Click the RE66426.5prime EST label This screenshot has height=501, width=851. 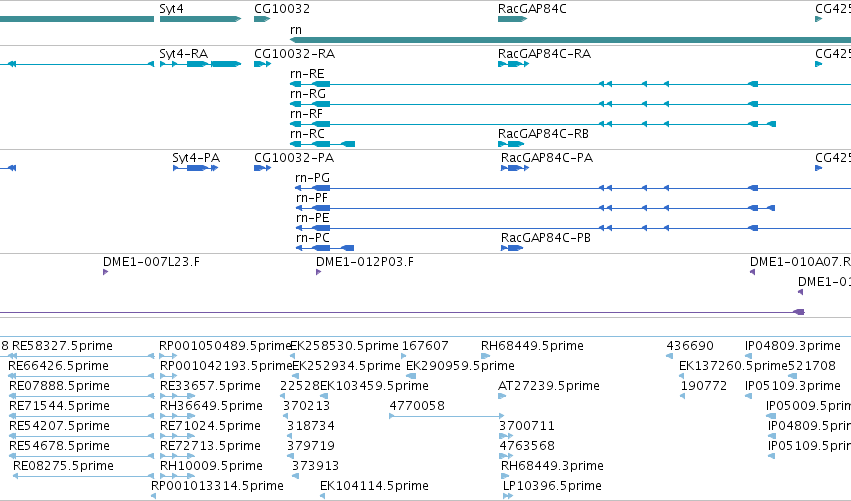pyautogui.click(x=58, y=366)
